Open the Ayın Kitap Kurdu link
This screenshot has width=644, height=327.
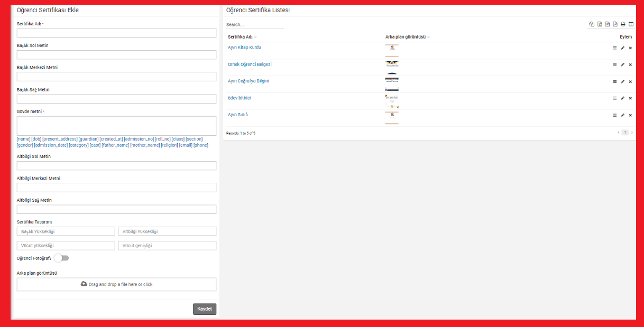244,48
